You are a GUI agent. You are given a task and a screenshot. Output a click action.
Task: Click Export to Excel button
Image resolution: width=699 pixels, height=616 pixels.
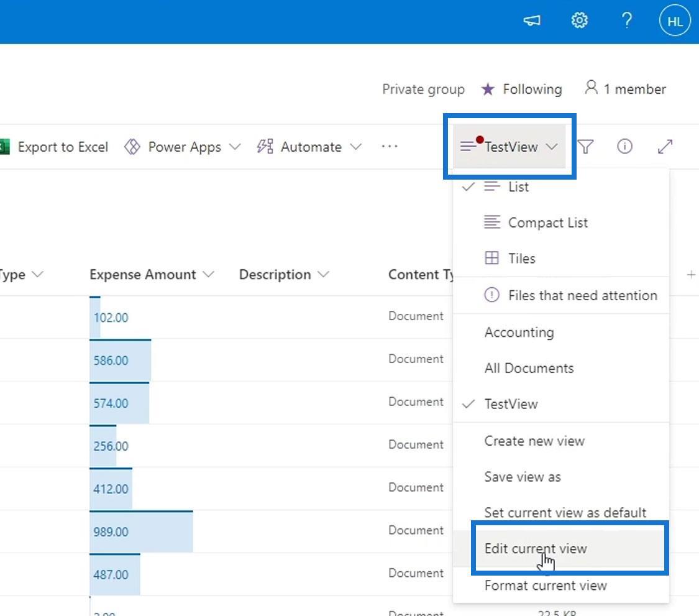pos(54,147)
